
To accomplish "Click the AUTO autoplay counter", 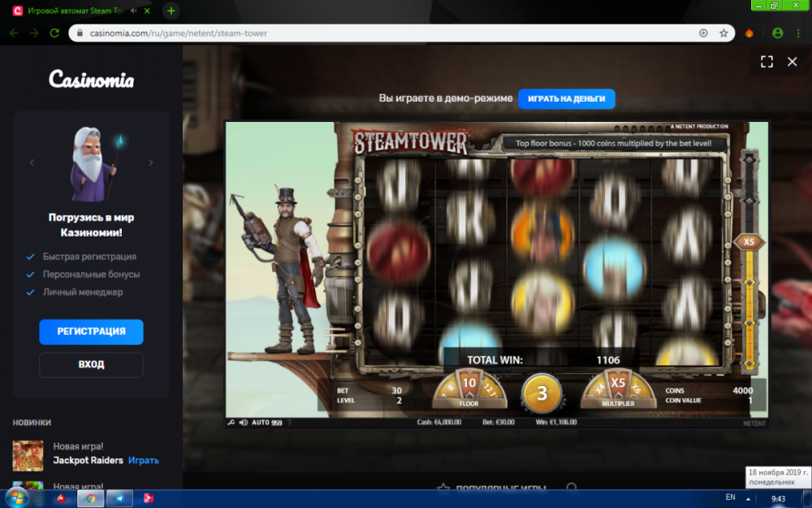I will (x=266, y=423).
